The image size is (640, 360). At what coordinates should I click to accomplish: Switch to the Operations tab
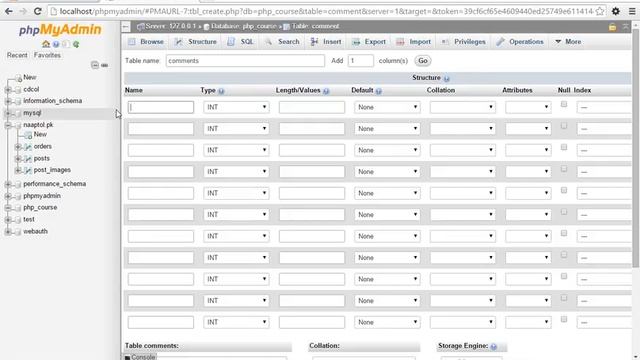coord(520,42)
